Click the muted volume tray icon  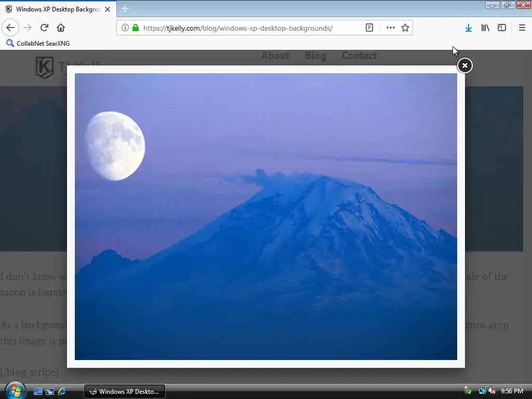coord(493,391)
